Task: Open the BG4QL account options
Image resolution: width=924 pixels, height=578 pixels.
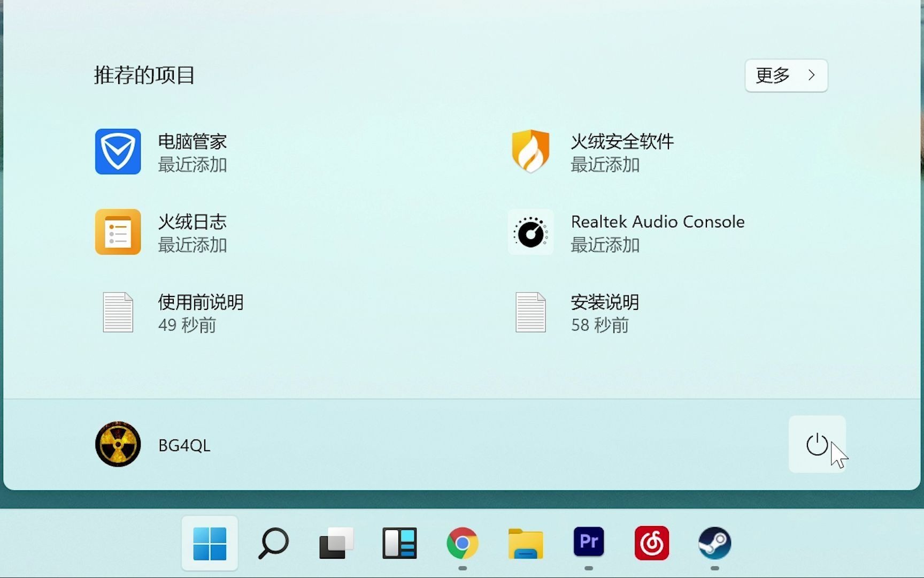Action: tap(183, 444)
